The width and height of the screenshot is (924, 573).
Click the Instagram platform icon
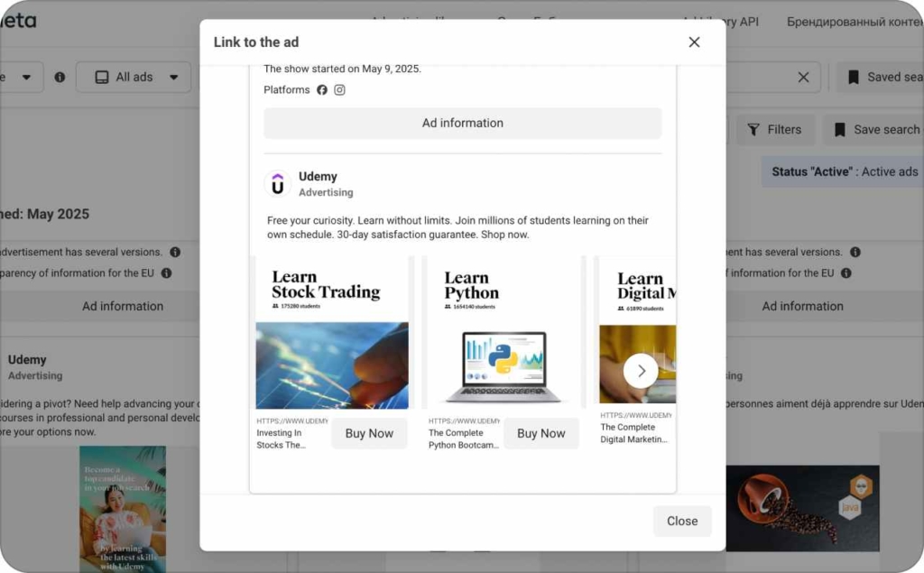click(x=340, y=90)
